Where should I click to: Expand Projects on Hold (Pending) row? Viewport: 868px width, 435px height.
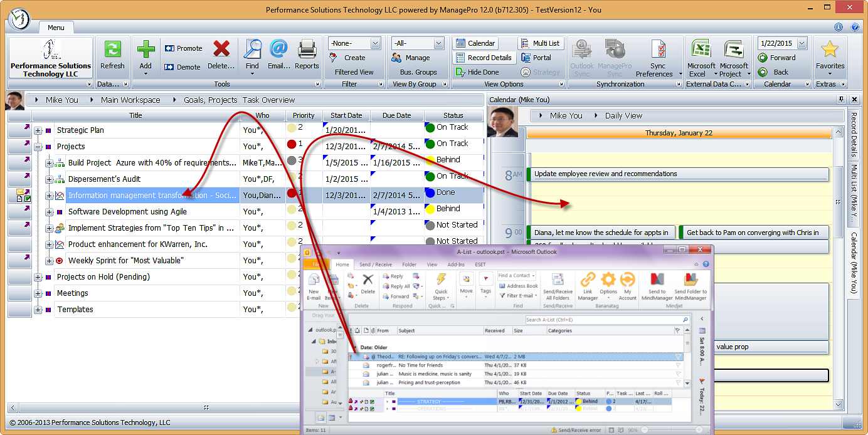[x=38, y=277]
